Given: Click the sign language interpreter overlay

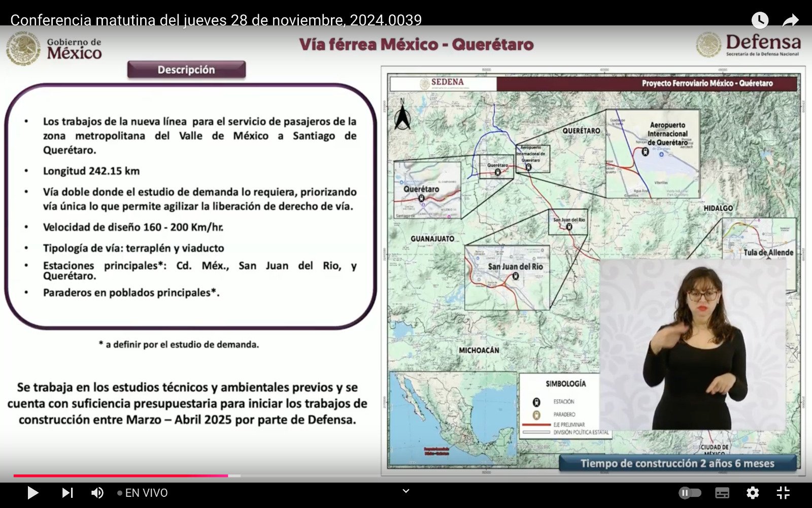Looking at the screenshot, I should (x=693, y=345).
